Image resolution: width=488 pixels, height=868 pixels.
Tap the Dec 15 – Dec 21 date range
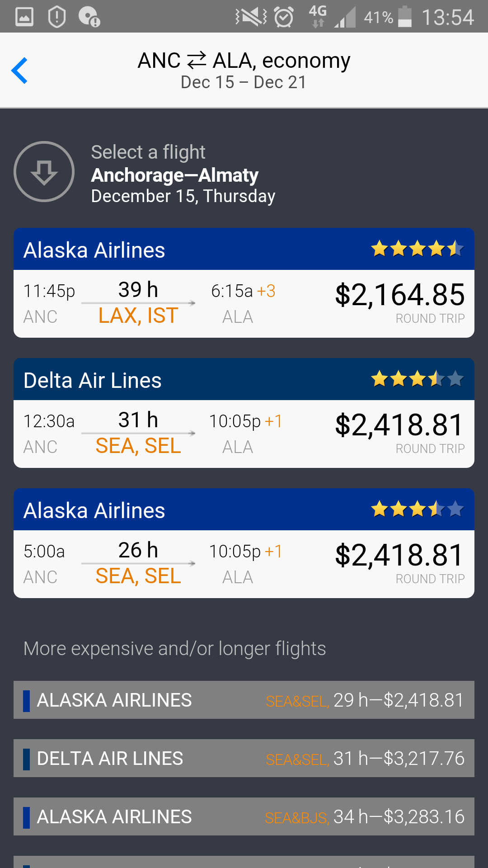tap(244, 83)
